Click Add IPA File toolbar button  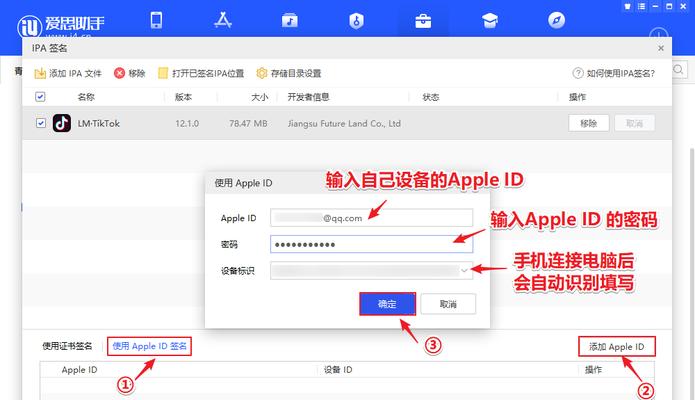[x=68, y=73]
